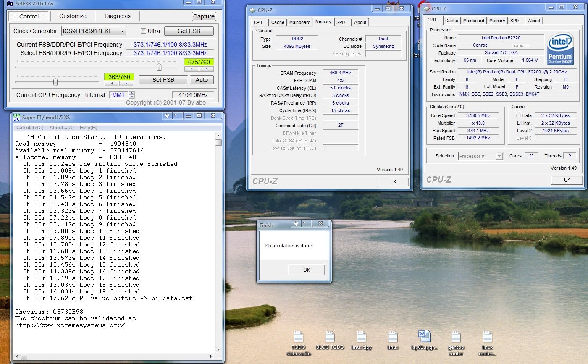
Task: Click the Get FSB button
Action: (189, 31)
